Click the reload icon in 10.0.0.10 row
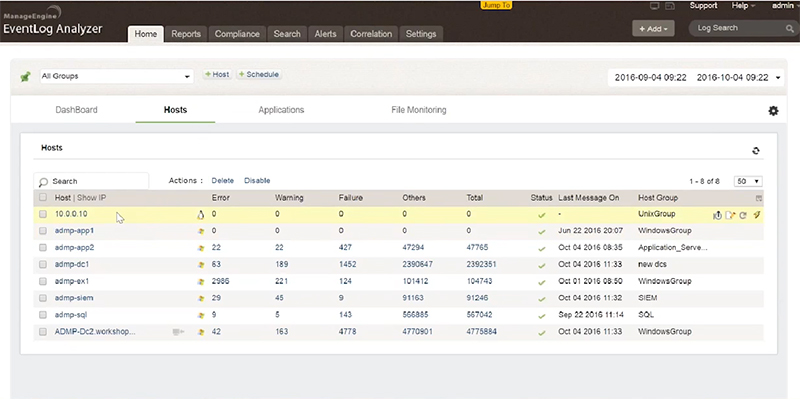 [x=743, y=215]
